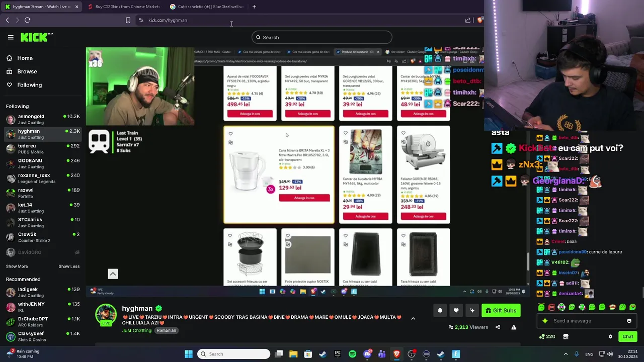Viewport: 644px width, 362px height.
Task: Collapse stream title with chevron up
Action: (x=413, y=318)
